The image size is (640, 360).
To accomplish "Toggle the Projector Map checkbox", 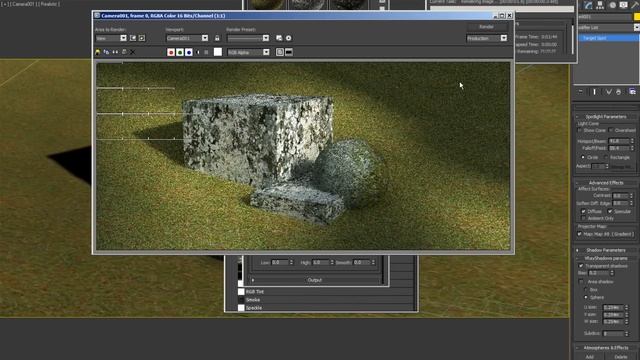I will 580,234.
